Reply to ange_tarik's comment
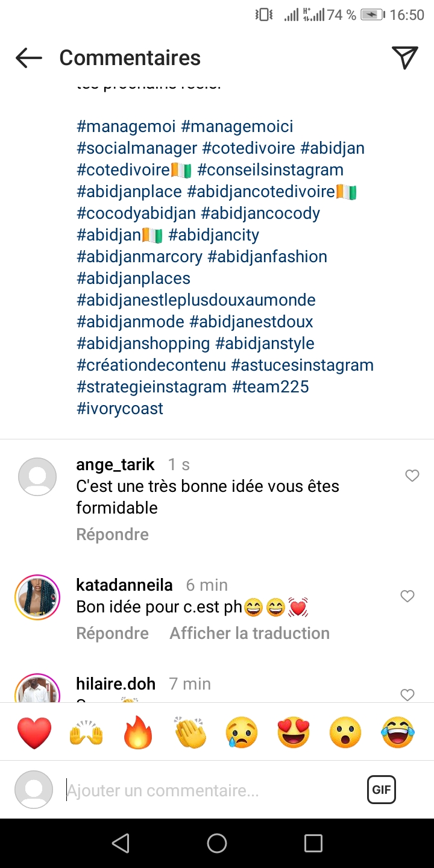434x868 pixels. pos(112,534)
